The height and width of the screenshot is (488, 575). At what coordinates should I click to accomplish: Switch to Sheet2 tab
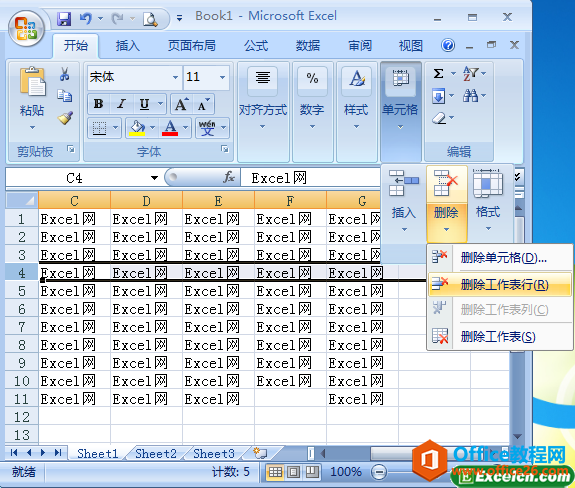[x=155, y=454]
